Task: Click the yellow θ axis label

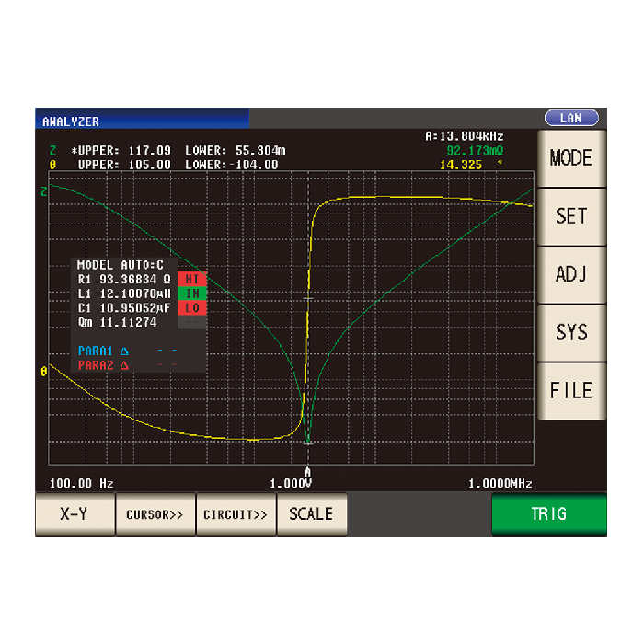Action: coord(43,371)
